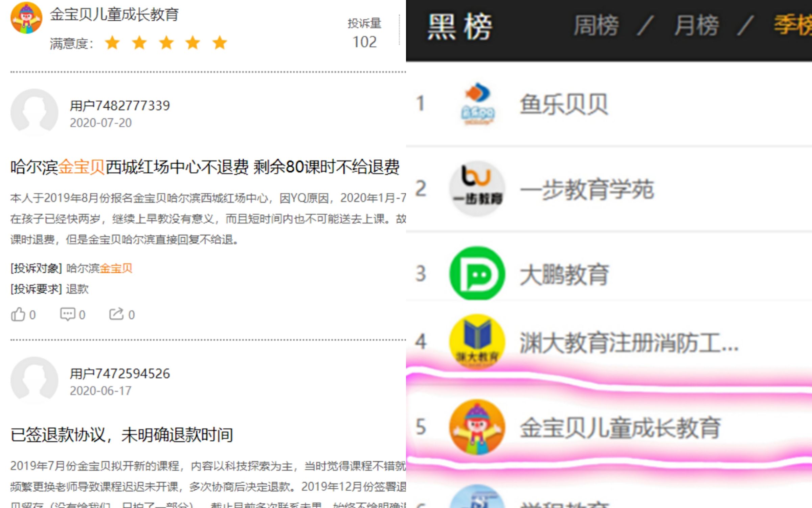This screenshot has width=812, height=508.
Task: Click the first satisfaction star
Action: pyautogui.click(x=112, y=43)
